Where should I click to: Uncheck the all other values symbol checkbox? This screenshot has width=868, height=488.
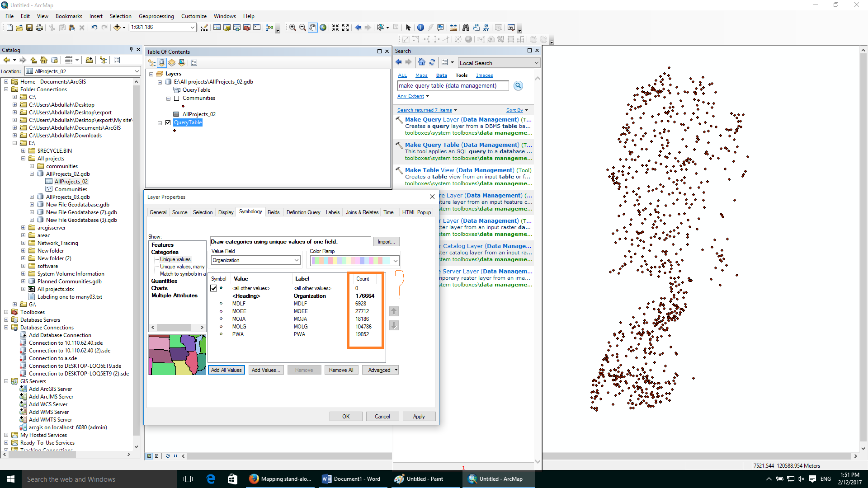pyautogui.click(x=214, y=288)
